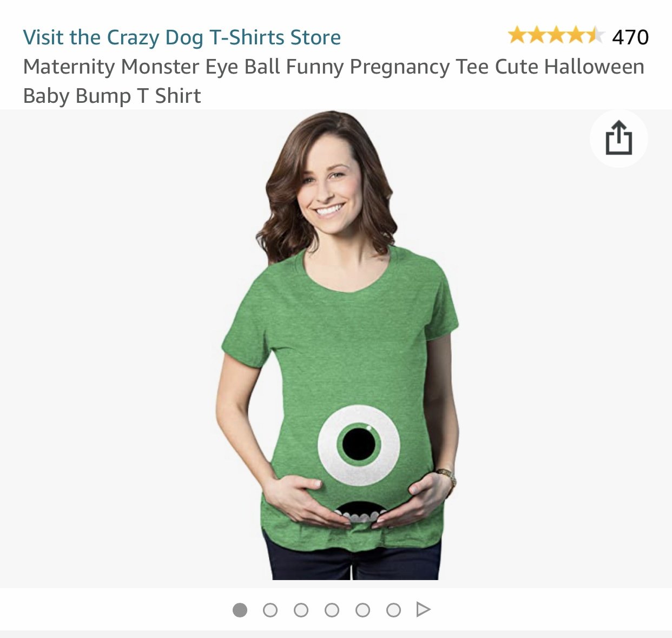The height and width of the screenshot is (638, 672).
Task: Click the first gold rating star
Action: (517, 35)
